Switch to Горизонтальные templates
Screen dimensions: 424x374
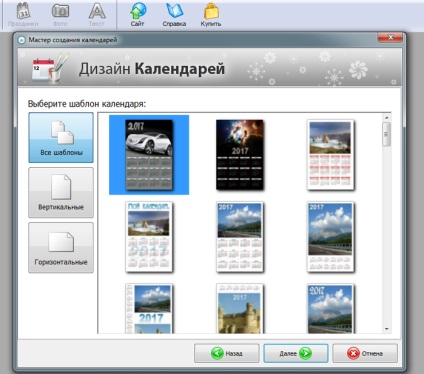click(x=61, y=248)
